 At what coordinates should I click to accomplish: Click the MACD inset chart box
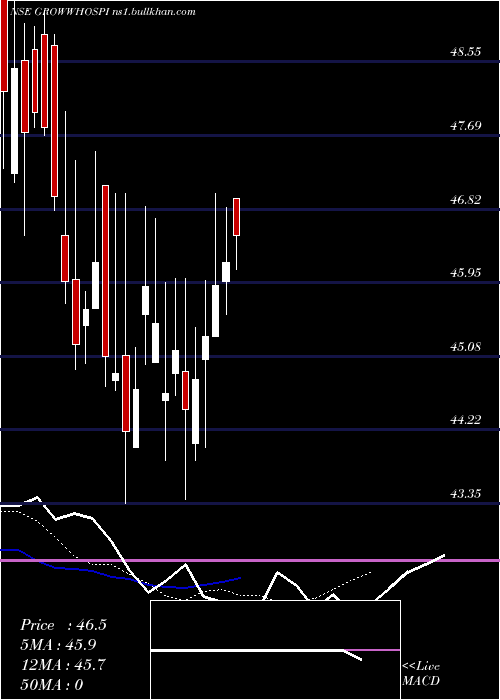click(x=275, y=650)
